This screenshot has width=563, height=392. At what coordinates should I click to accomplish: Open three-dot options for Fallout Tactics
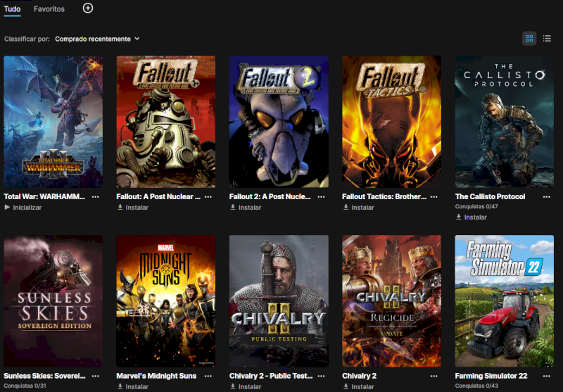pyautogui.click(x=434, y=197)
